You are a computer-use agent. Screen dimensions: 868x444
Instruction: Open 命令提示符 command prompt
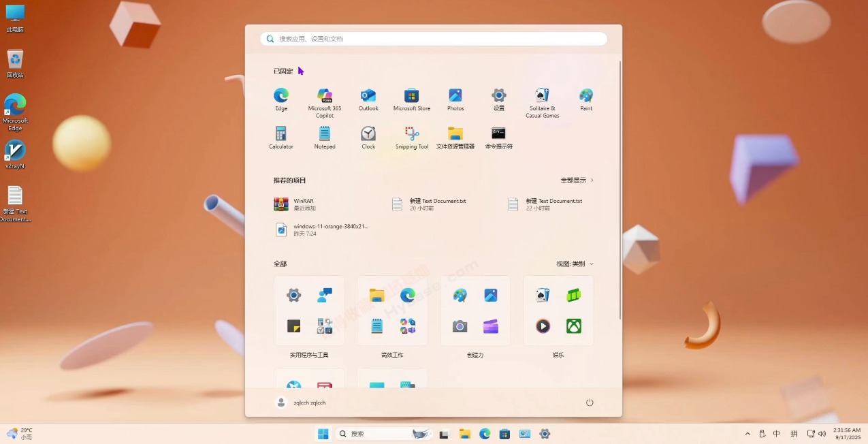point(499,134)
